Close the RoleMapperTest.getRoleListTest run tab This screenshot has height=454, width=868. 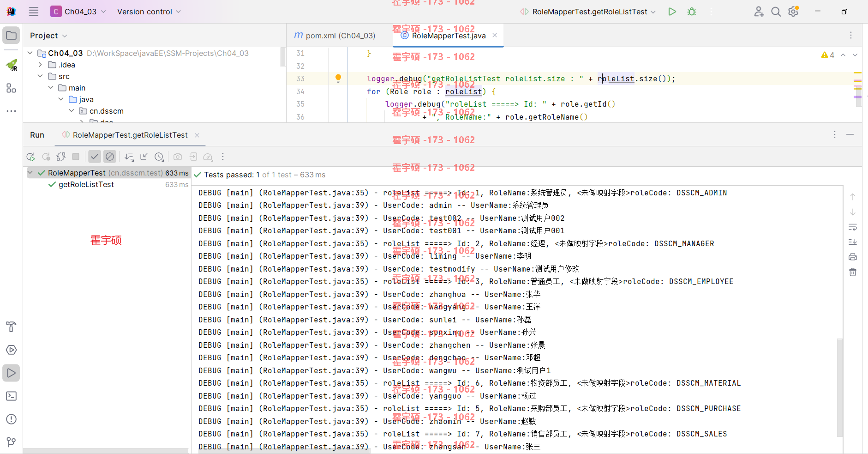(x=197, y=135)
